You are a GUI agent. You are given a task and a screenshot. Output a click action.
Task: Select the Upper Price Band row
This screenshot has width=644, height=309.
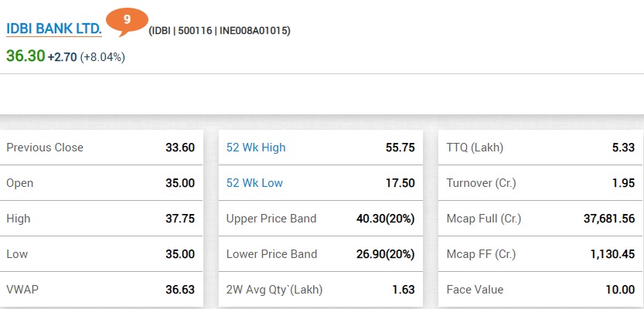click(321, 219)
